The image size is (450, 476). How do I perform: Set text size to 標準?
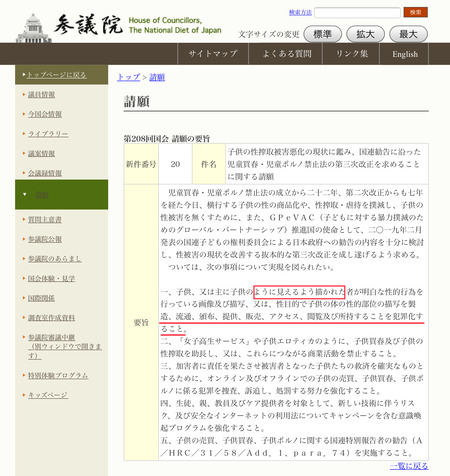tap(323, 34)
